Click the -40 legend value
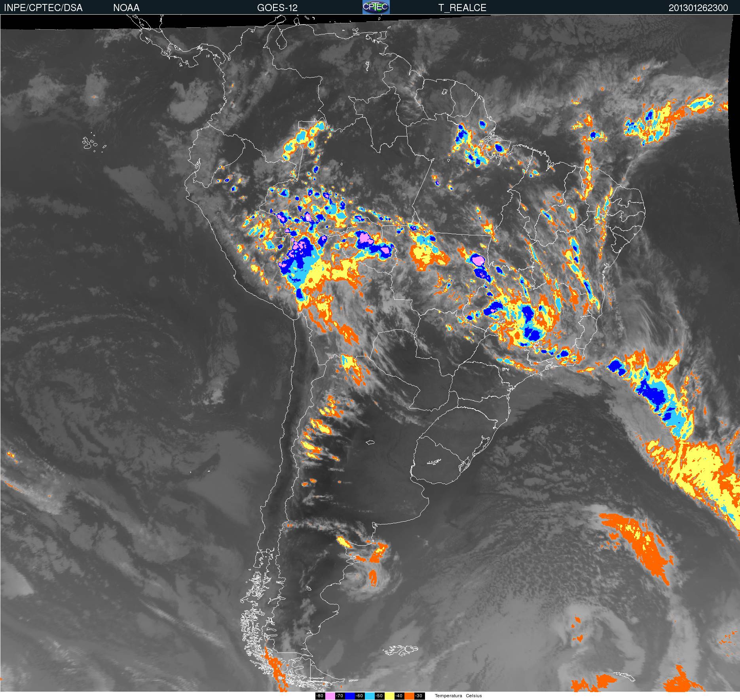This screenshot has width=740, height=700. [x=399, y=696]
